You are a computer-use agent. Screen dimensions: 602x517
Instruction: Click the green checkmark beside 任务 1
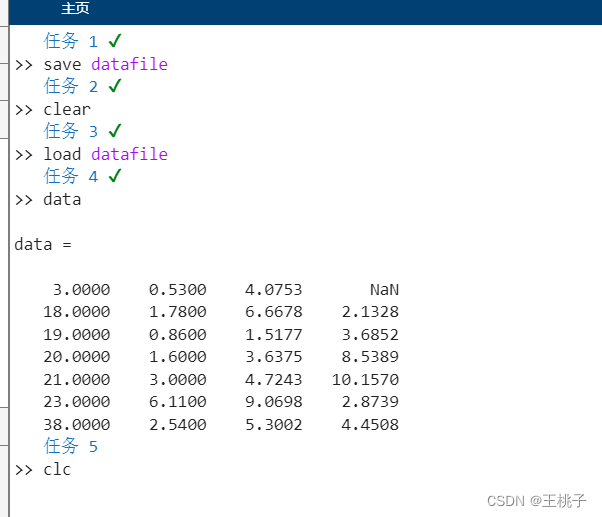[x=115, y=40]
